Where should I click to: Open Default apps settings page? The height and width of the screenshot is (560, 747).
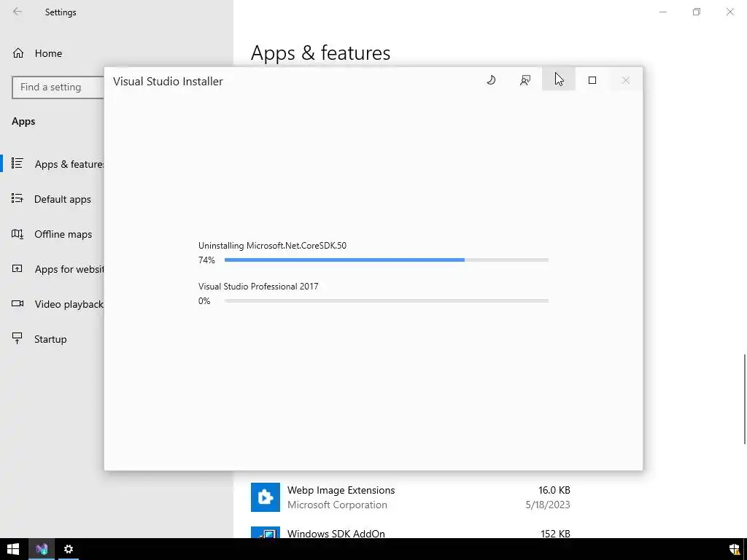(53, 199)
